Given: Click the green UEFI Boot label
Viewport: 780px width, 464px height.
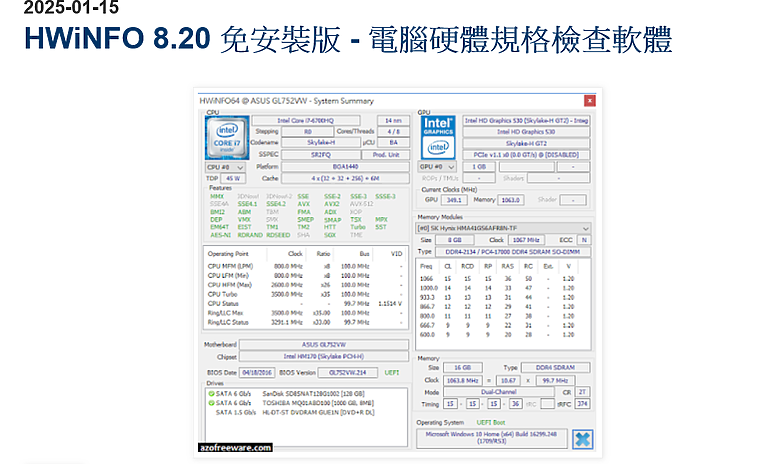Looking at the screenshot, I should click(x=491, y=422).
